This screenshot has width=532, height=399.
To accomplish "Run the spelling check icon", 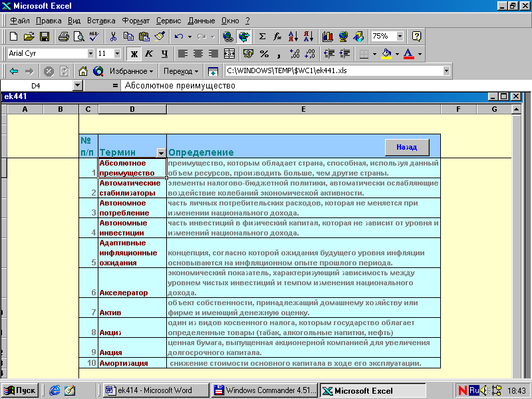I will (94, 37).
